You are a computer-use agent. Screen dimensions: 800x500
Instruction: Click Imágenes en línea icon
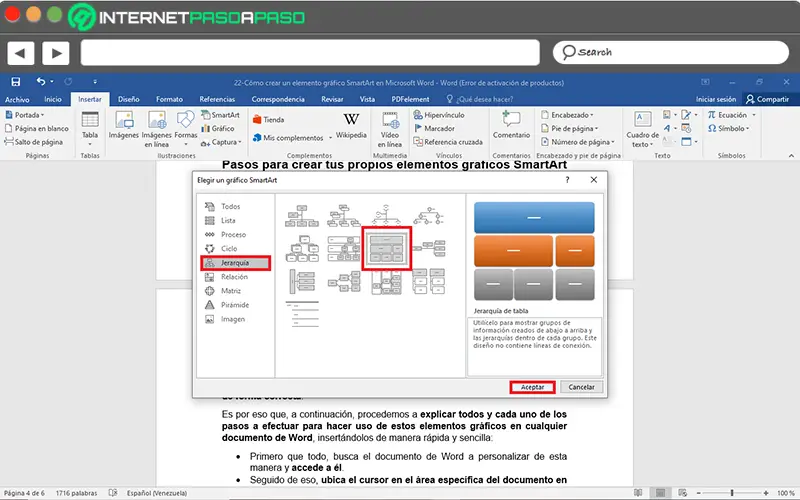[x=157, y=129]
